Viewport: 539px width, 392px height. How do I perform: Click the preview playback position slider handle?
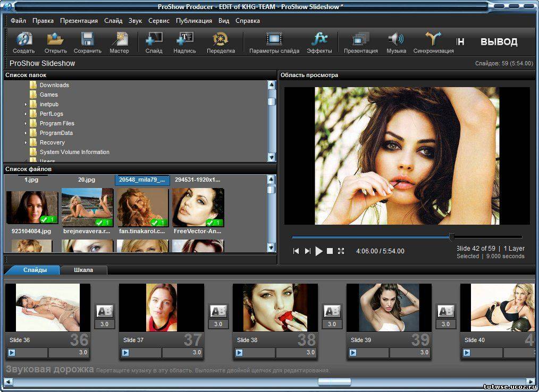click(x=452, y=237)
